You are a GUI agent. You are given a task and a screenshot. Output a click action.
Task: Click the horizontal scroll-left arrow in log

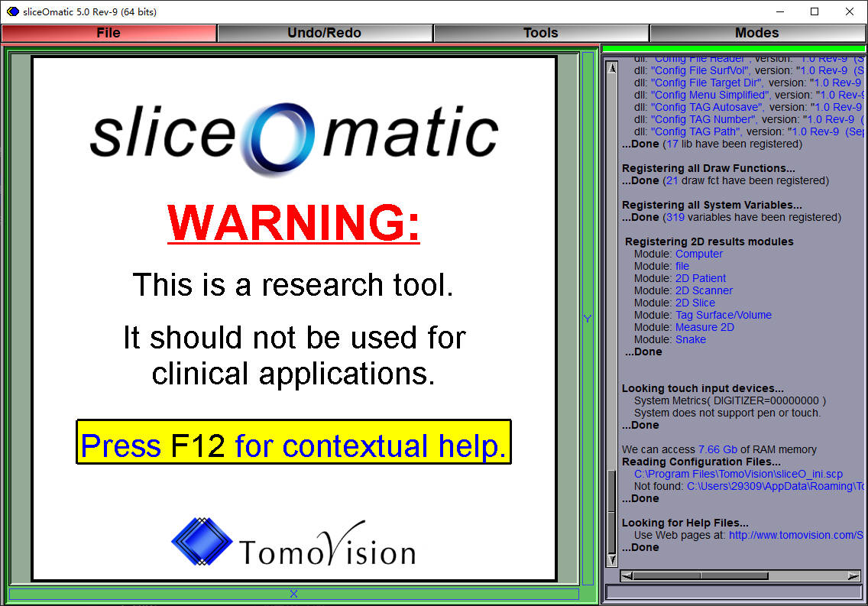pyautogui.click(x=627, y=576)
